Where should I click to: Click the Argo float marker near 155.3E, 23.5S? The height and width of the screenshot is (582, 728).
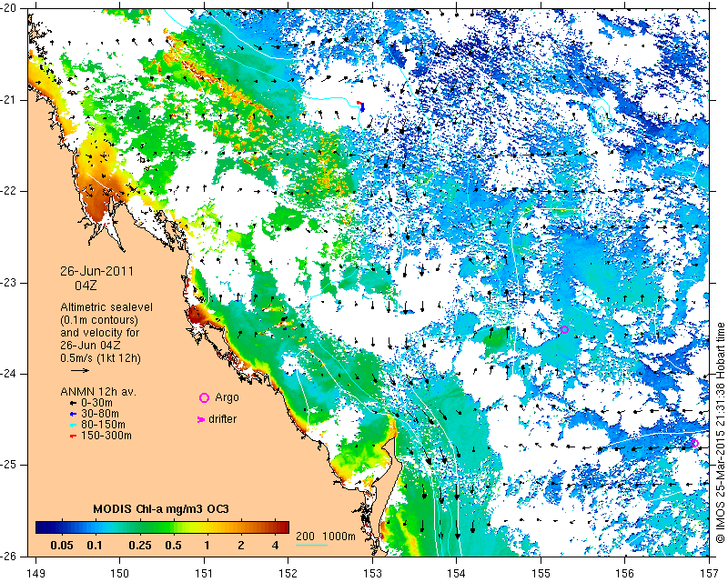coord(564,329)
